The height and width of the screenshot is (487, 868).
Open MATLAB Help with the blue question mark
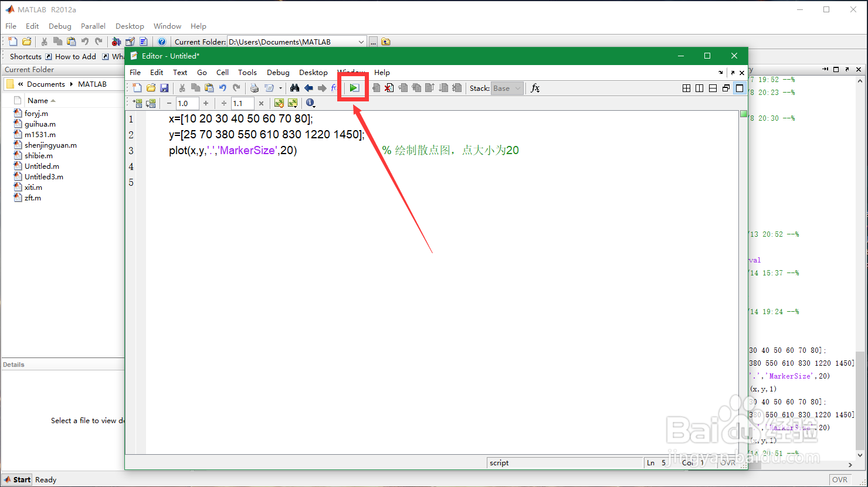pos(162,42)
